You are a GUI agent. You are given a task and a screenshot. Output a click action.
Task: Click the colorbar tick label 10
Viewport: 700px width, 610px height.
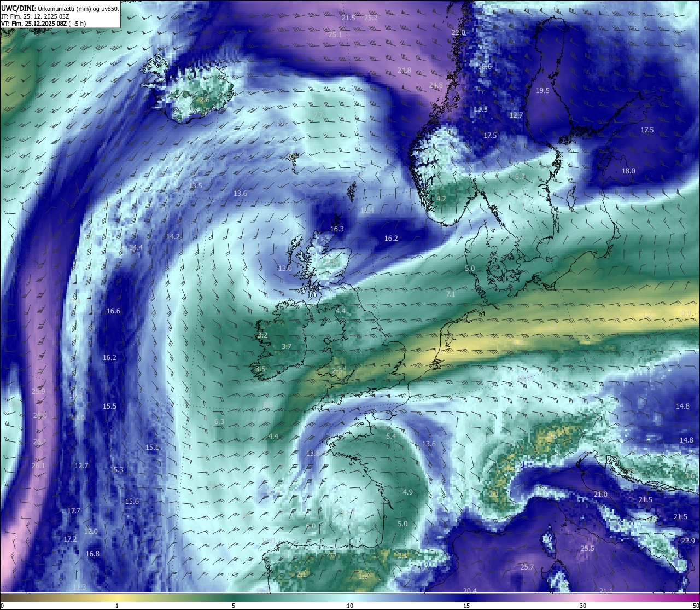coord(350,606)
